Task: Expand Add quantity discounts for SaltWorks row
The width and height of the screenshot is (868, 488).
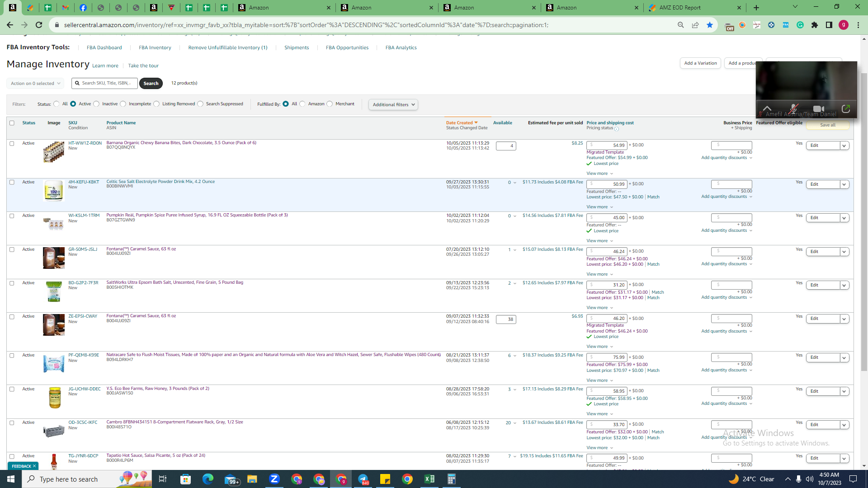Action: [727, 297]
